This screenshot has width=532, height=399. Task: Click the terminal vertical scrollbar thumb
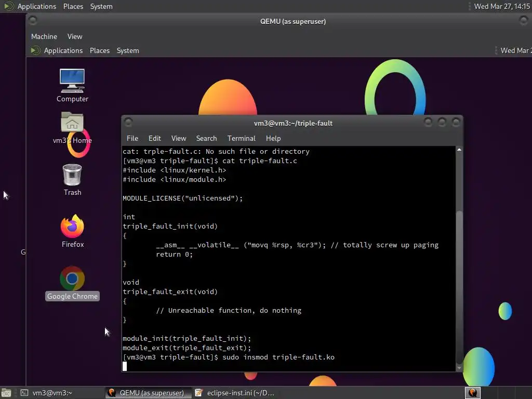coord(459,287)
